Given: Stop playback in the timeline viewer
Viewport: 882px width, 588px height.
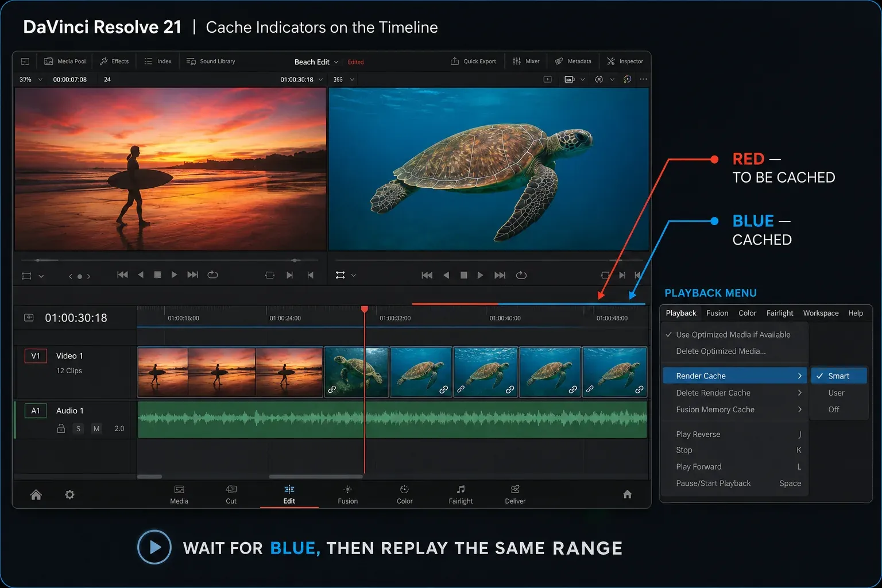Looking at the screenshot, I should [463, 276].
